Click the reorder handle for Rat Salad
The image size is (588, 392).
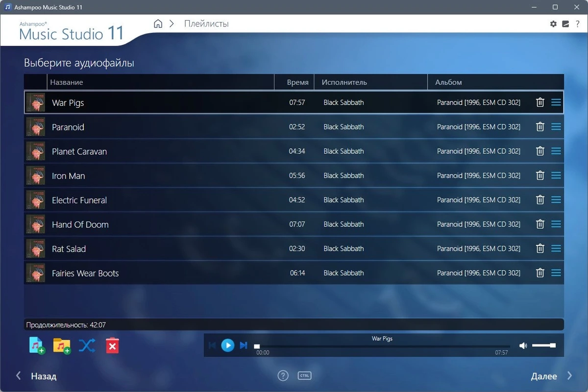pos(556,248)
